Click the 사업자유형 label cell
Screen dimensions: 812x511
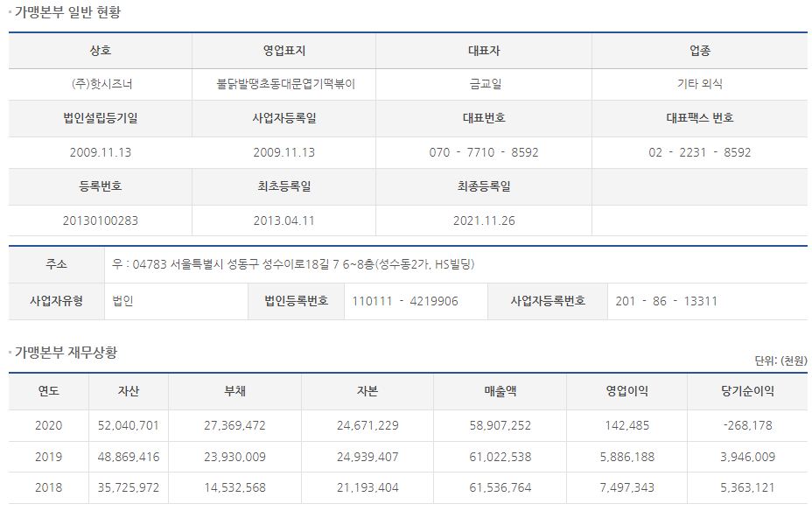coord(57,301)
